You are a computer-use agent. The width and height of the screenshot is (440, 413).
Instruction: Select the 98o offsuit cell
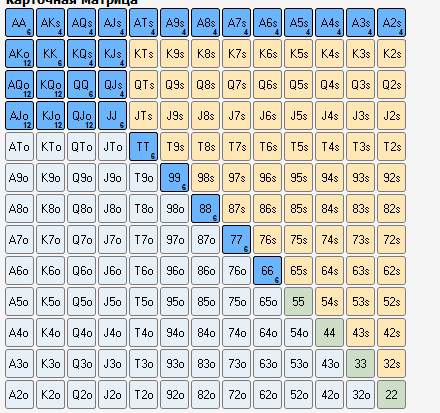click(x=174, y=209)
